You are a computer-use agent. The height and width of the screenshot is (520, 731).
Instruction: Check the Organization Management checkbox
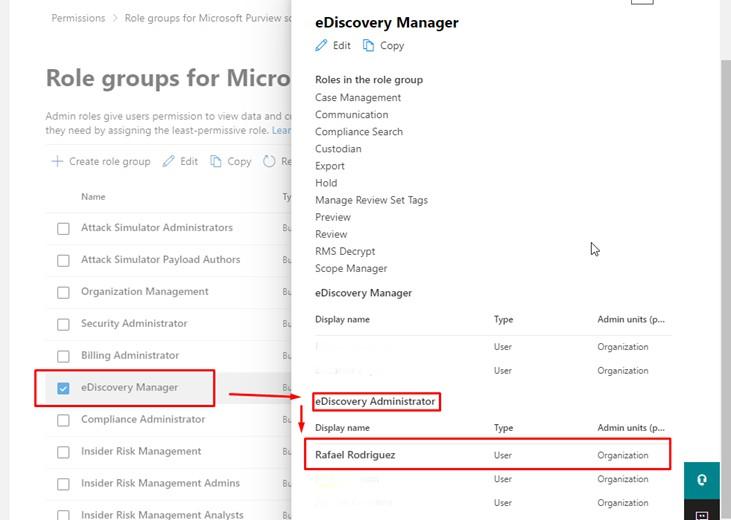coord(63,292)
